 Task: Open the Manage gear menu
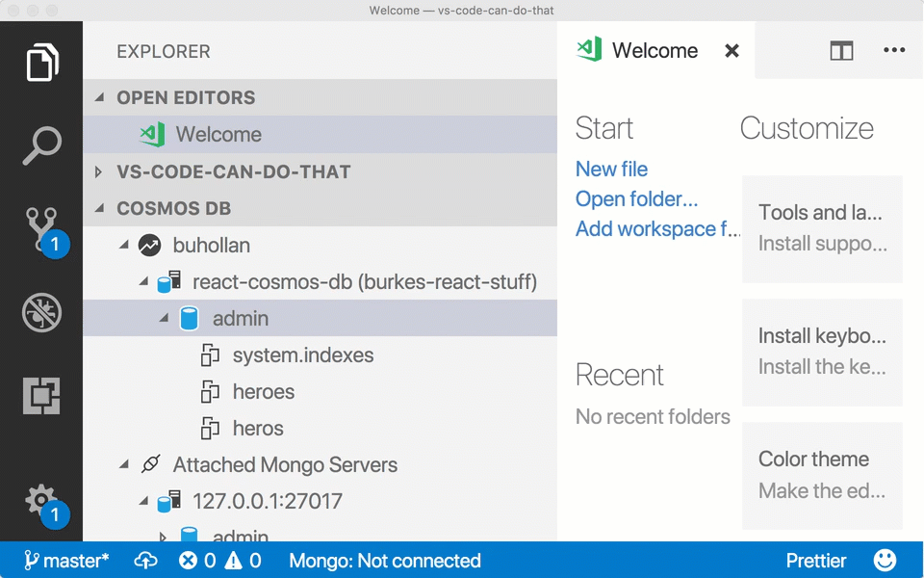[x=46, y=506]
